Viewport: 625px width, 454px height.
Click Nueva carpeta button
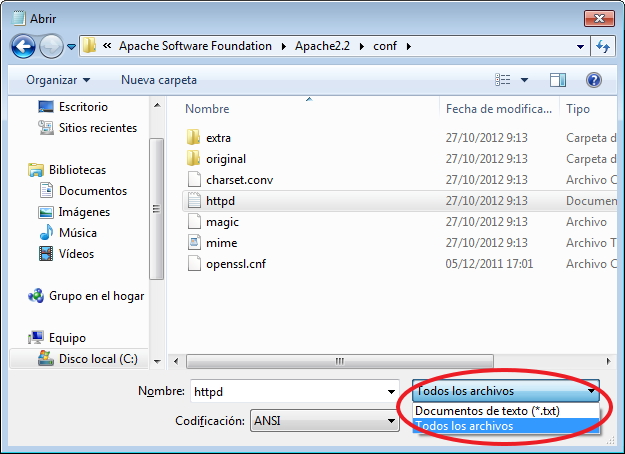click(158, 80)
